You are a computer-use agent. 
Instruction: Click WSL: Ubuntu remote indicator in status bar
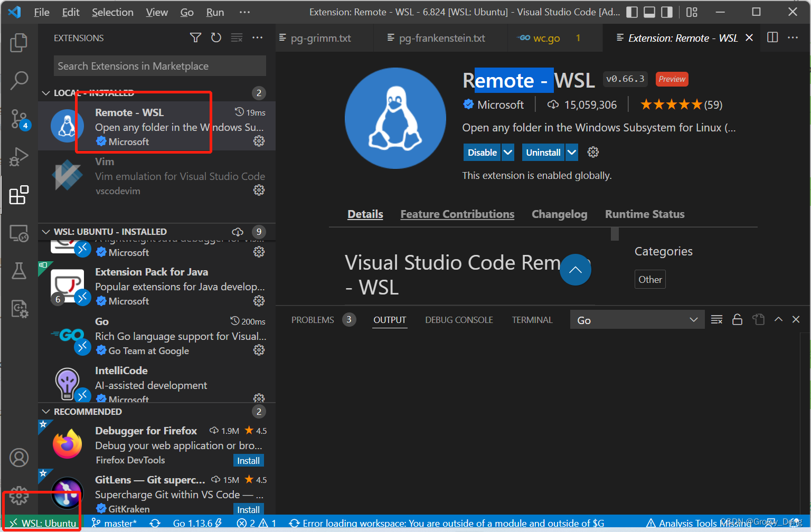(41, 522)
